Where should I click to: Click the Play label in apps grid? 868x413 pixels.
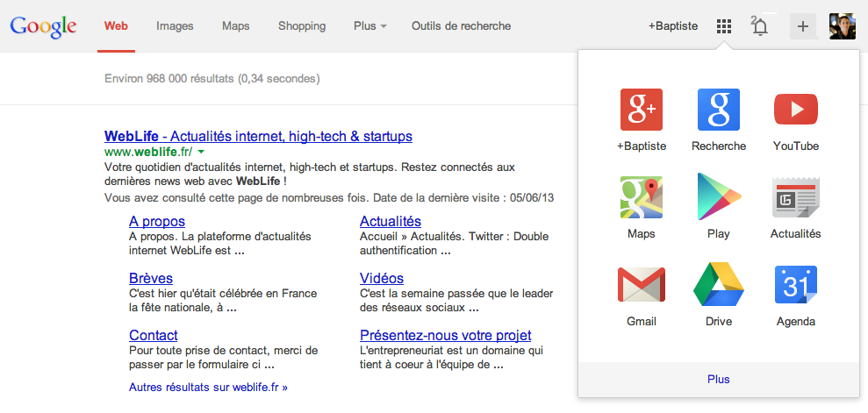719,234
